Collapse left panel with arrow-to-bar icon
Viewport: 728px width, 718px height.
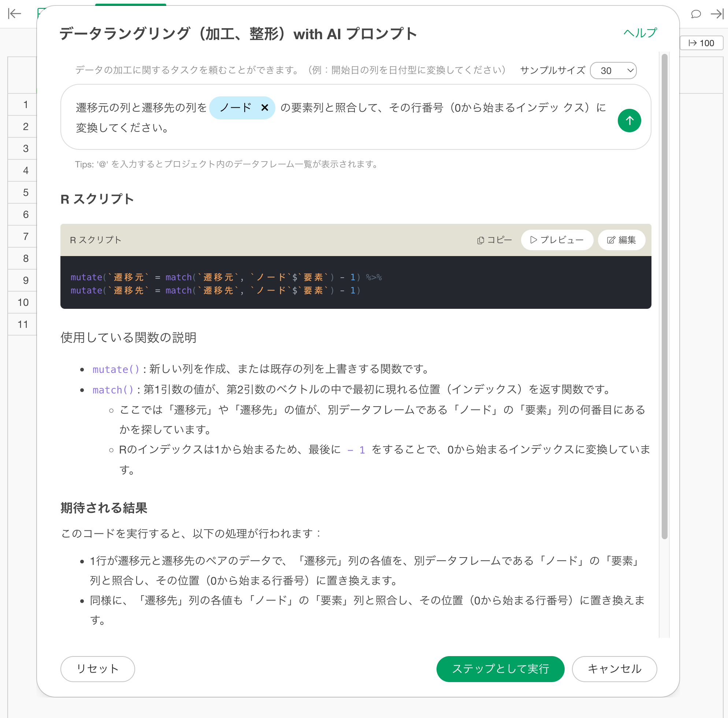click(15, 14)
